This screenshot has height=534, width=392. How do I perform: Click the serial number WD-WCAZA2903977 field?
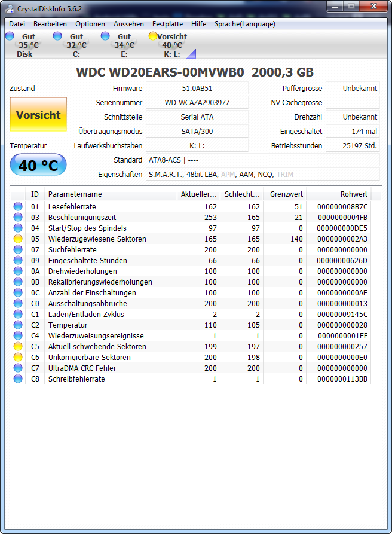197,102
